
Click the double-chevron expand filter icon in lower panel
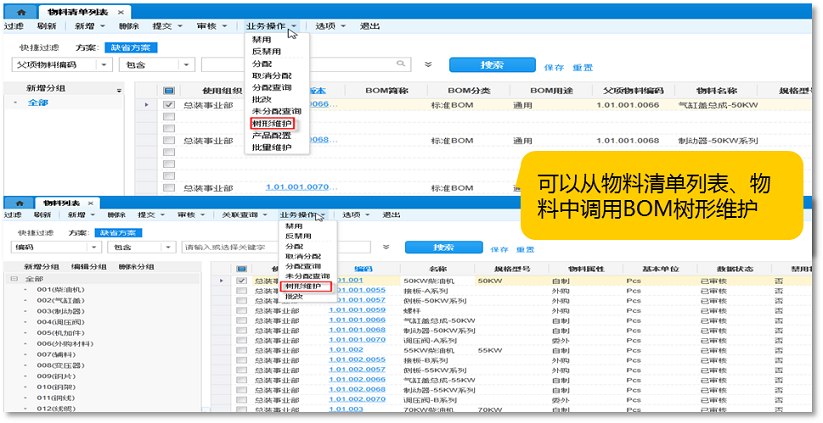[386, 247]
